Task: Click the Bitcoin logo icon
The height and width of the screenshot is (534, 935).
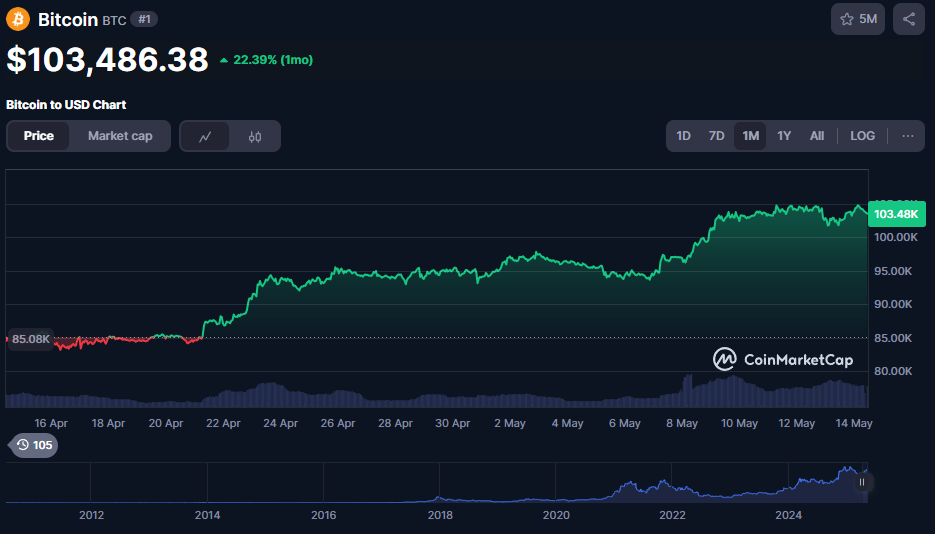Action: point(18,19)
